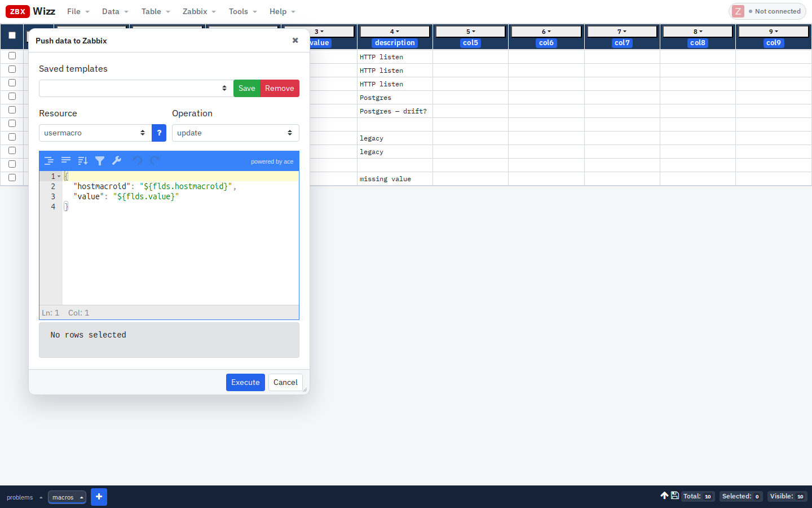Viewport: 812px width, 508px height.
Task: Check the row checkbox beside second HTTP listen row
Action: (12, 69)
